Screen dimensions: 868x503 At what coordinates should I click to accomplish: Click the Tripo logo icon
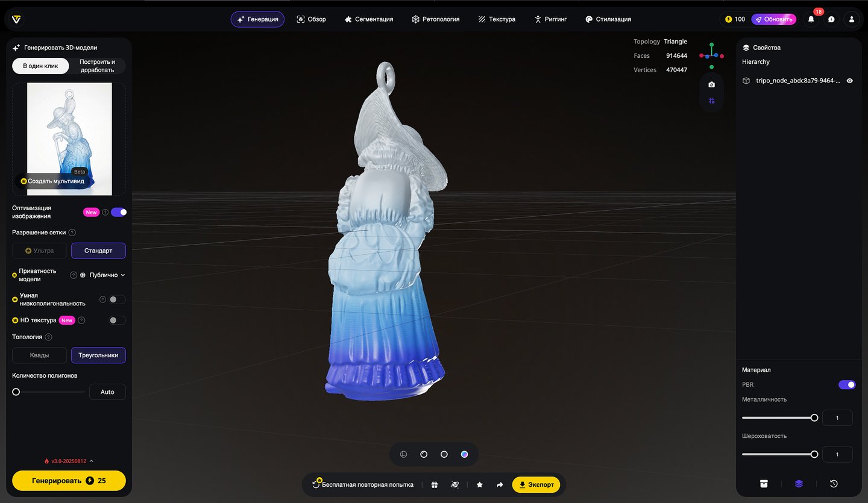point(16,19)
